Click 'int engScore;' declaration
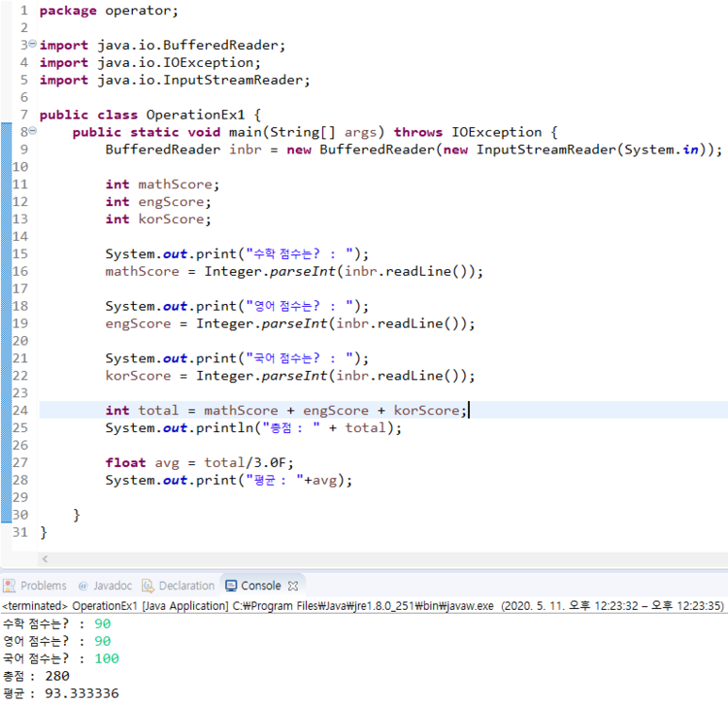Screen dimensions: 728x706 point(158,201)
